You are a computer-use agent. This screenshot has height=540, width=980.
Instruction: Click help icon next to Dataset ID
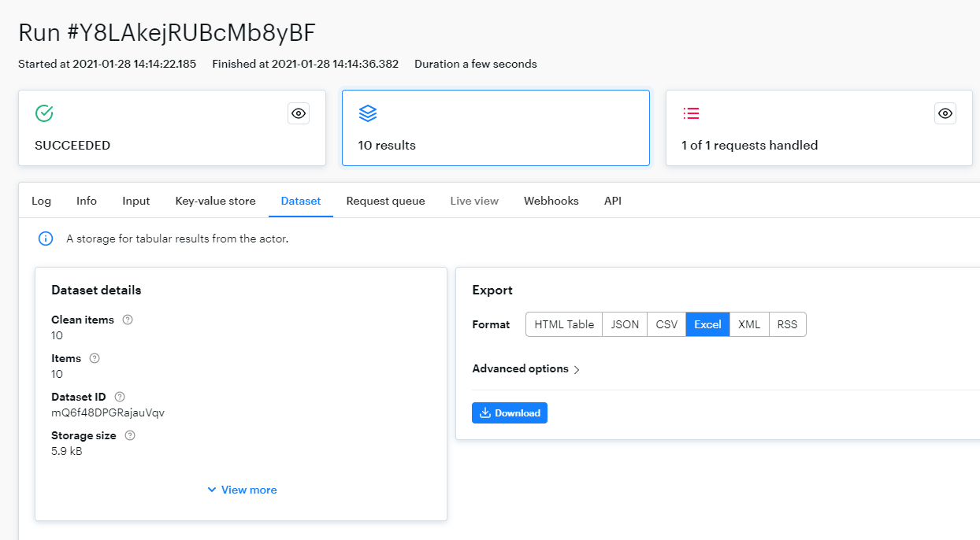coord(120,397)
